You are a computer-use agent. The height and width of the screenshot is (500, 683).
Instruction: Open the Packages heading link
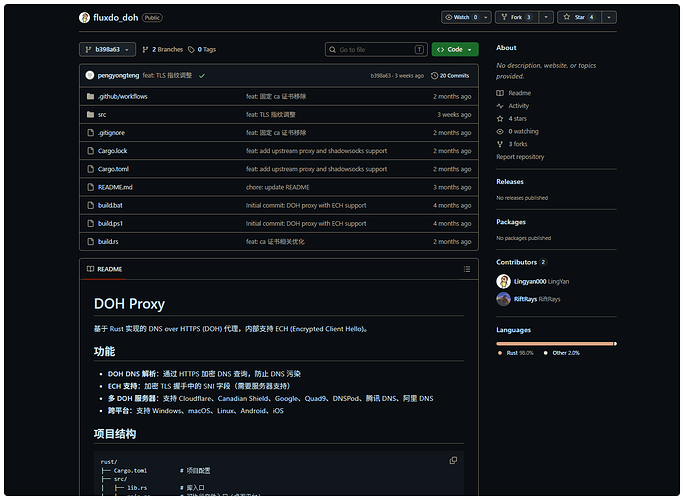pyautogui.click(x=511, y=222)
